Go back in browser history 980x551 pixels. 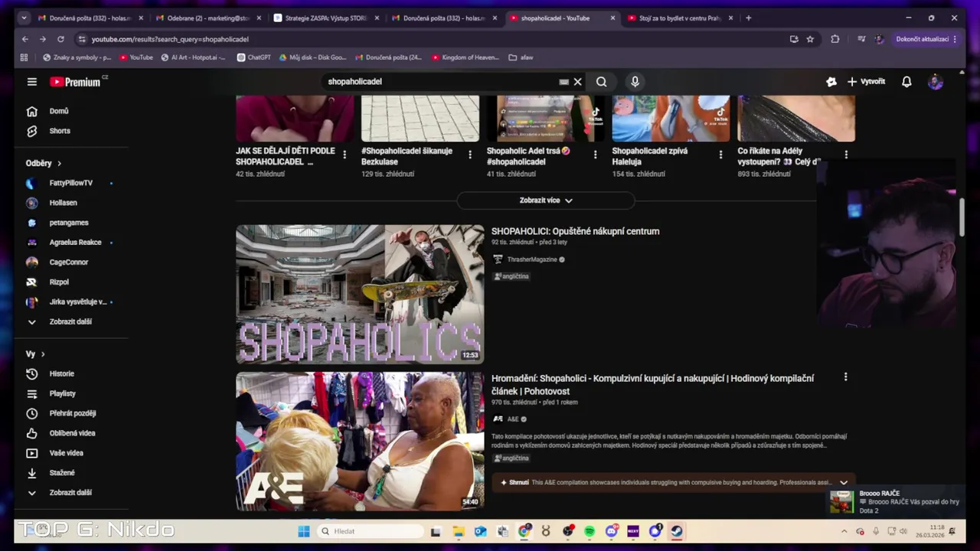[x=25, y=39]
